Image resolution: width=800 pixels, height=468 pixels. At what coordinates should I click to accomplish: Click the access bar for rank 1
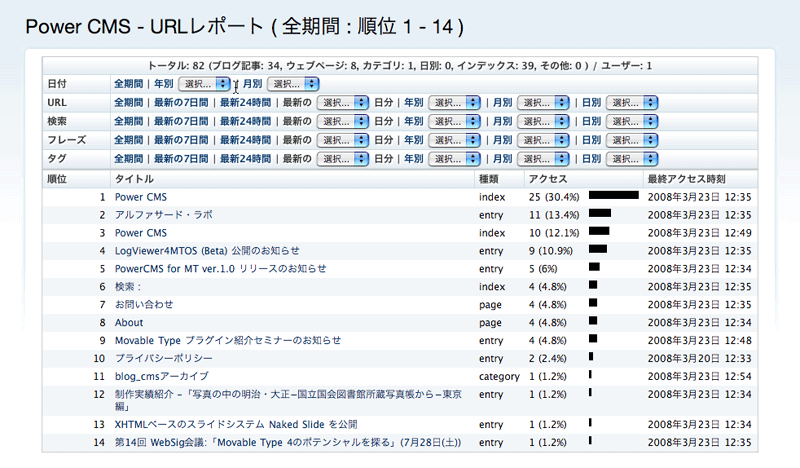click(614, 195)
